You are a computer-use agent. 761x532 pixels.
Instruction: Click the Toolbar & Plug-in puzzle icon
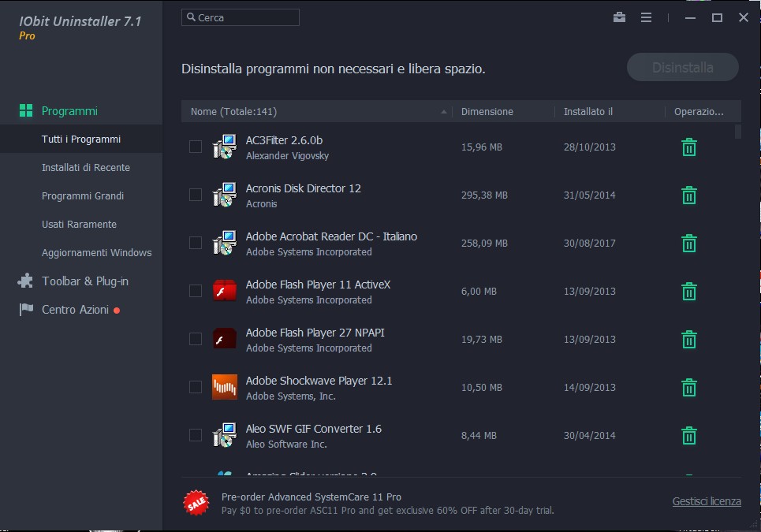click(26, 281)
